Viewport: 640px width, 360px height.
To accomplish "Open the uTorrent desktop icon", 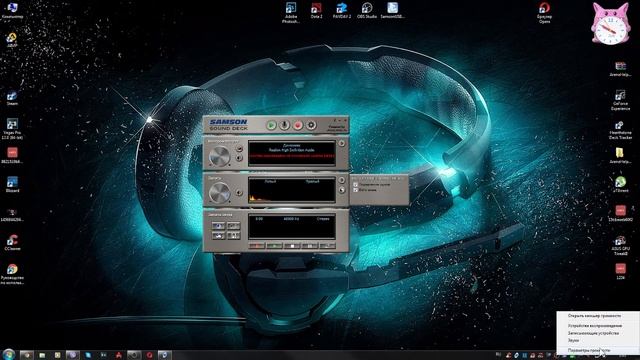I will tap(620, 184).
